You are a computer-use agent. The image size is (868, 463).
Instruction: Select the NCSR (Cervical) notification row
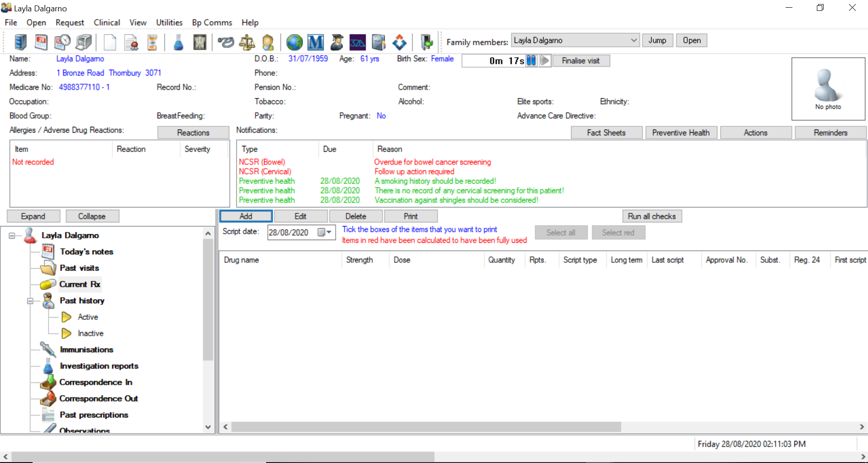click(x=551, y=171)
